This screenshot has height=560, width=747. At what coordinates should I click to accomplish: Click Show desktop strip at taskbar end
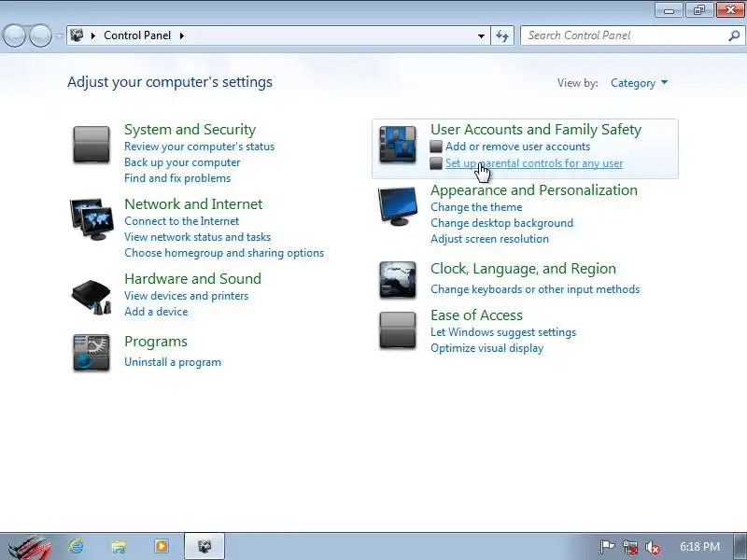click(741, 546)
